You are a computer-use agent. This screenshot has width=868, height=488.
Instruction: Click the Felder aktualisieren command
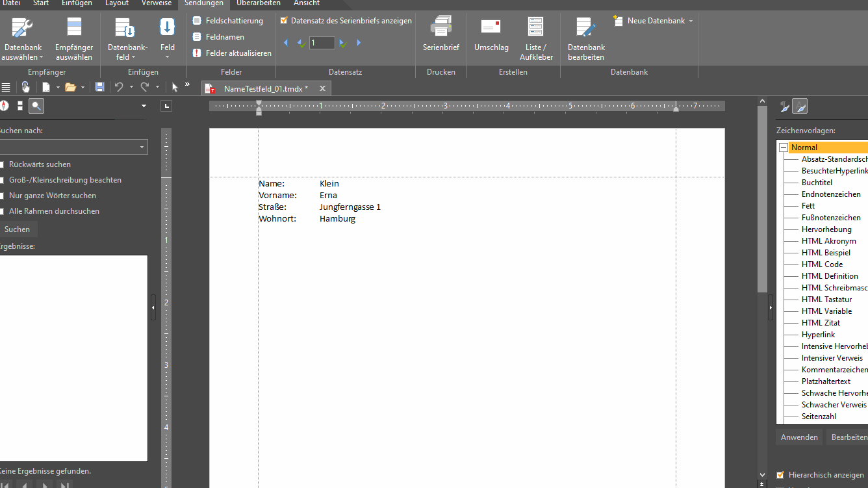click(x=233, y=53)
